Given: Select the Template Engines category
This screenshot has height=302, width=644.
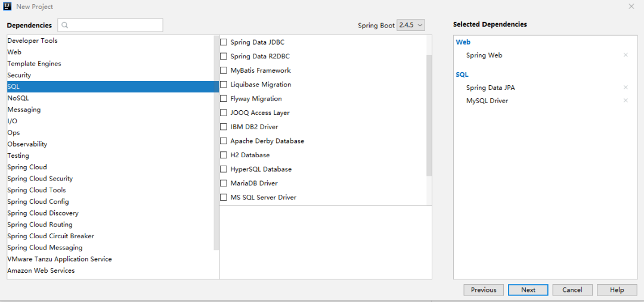Looking at the screenshot, I should click(34, 64).
